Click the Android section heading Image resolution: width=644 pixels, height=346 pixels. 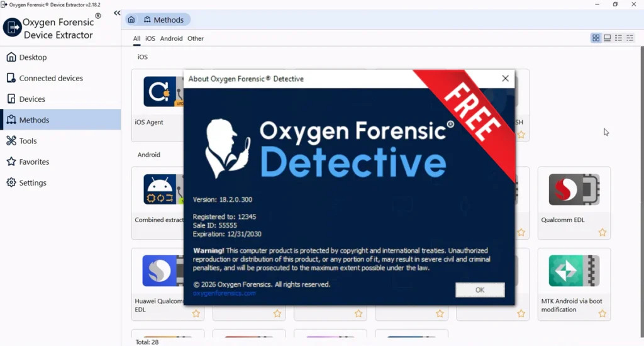pos(148,155)
